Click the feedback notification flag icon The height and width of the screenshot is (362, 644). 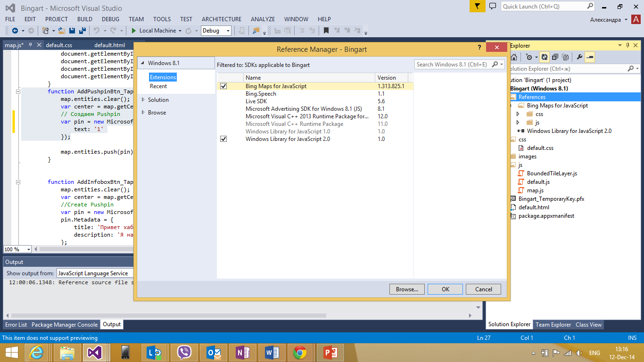pos(477,6)
